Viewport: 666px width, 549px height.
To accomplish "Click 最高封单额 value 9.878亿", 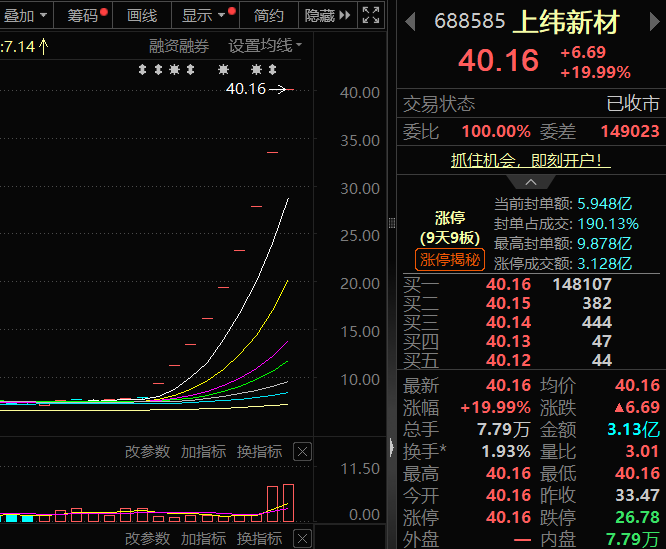I will coord(605,244).
